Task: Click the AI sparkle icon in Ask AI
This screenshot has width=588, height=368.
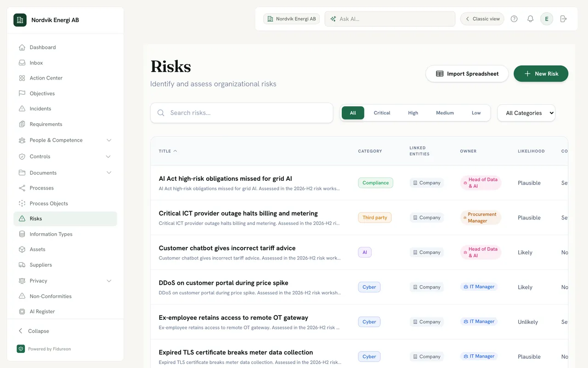Action: [333, 19]
